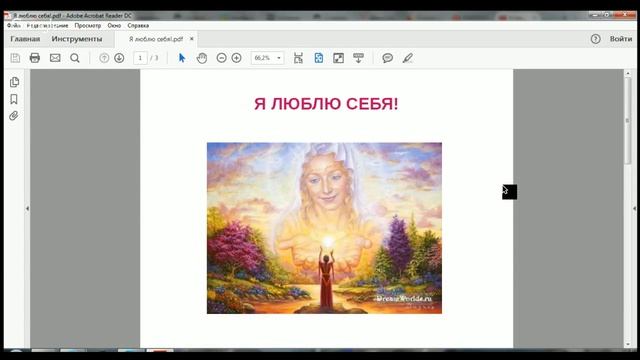This screenshot has height=360, width=640.
Task: Click the scrollbar up arrow
Action: point(628,73)
